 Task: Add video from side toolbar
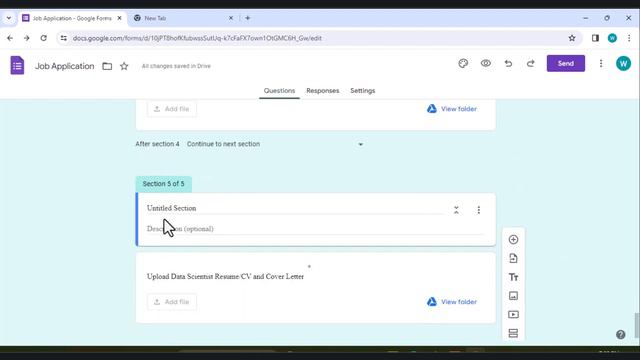[x=513, y=315]
